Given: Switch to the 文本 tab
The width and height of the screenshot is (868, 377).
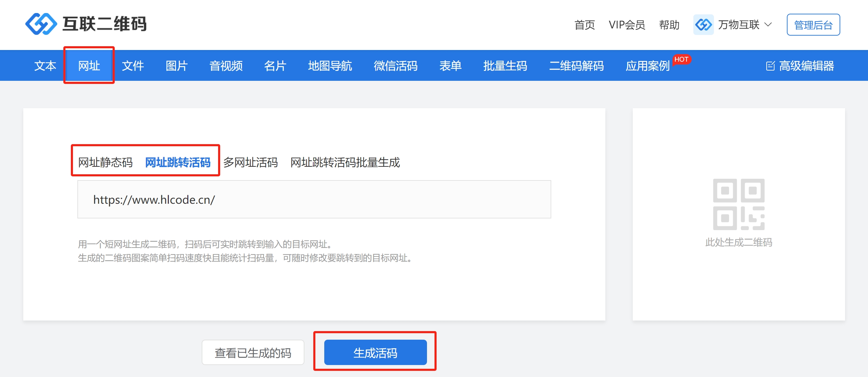Looking at the screenshot, I should (45, 66).
